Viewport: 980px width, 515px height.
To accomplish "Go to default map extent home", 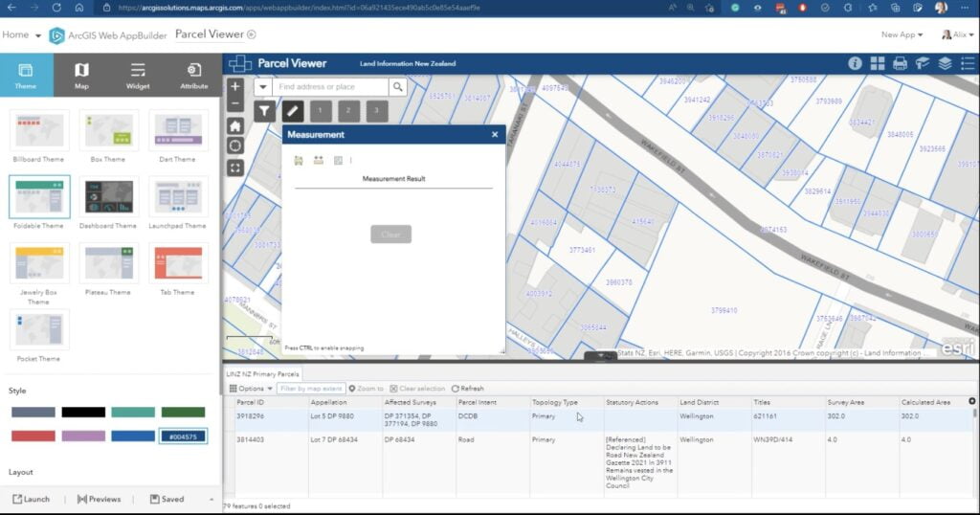I will pyautogui.click(x=235, y=126).
